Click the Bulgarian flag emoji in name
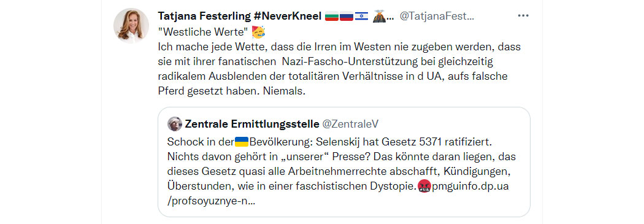 (x=331, y=17)
